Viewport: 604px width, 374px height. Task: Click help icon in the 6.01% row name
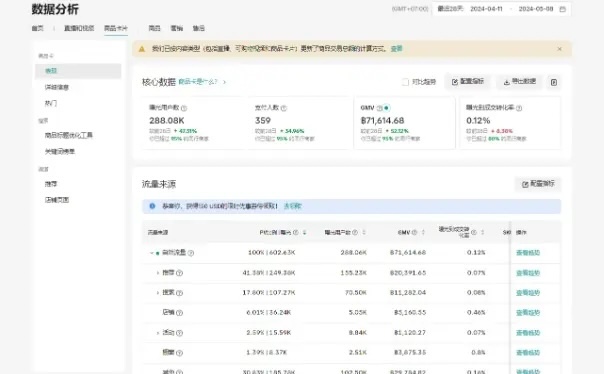click(180, 313)
